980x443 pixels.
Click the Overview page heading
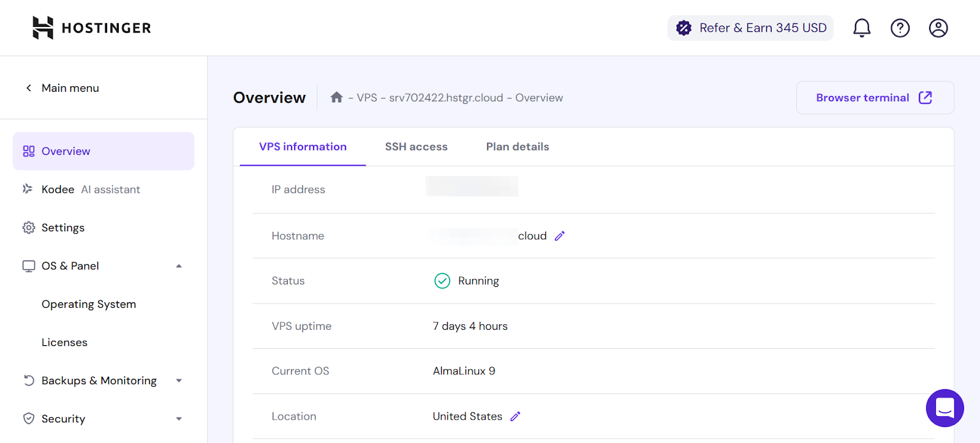269,98
